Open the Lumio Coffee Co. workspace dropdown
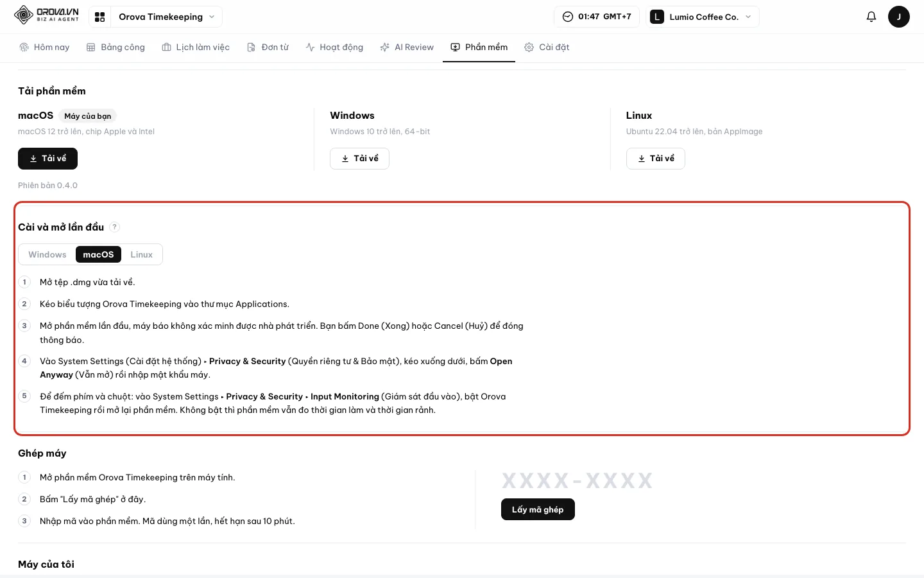Screen dimensions: 924x578 point(702,17)
